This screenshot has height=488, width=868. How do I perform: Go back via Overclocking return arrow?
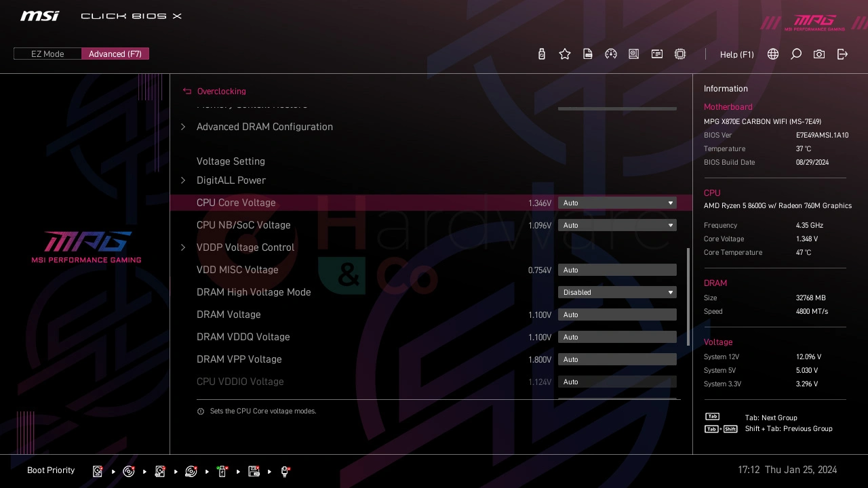pyautogui.click(x=187, y=91)
